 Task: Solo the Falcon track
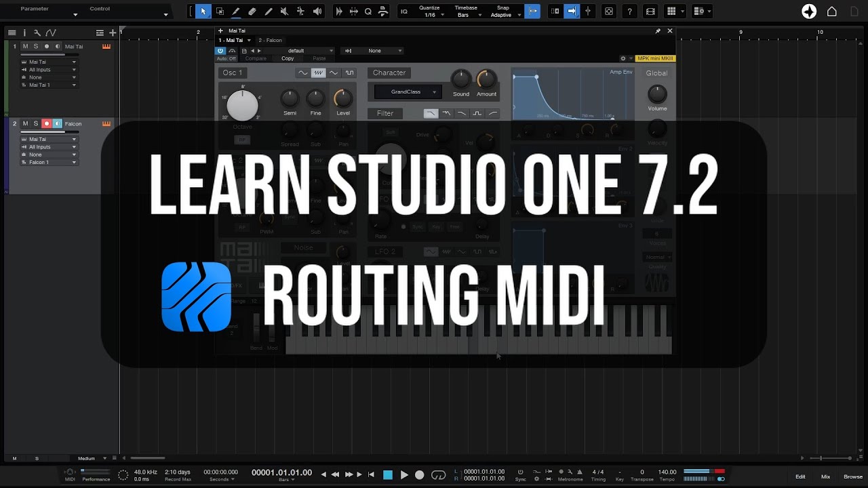[x=36, y=123]
